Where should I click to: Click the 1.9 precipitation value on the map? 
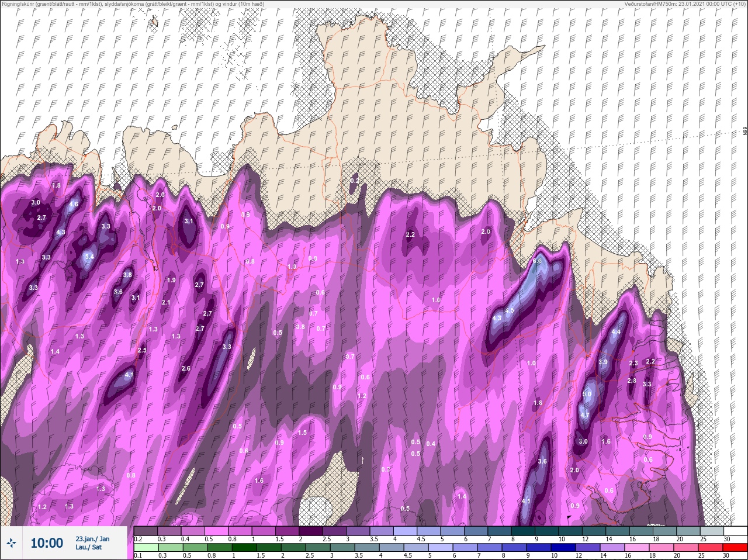click(171, 281)
